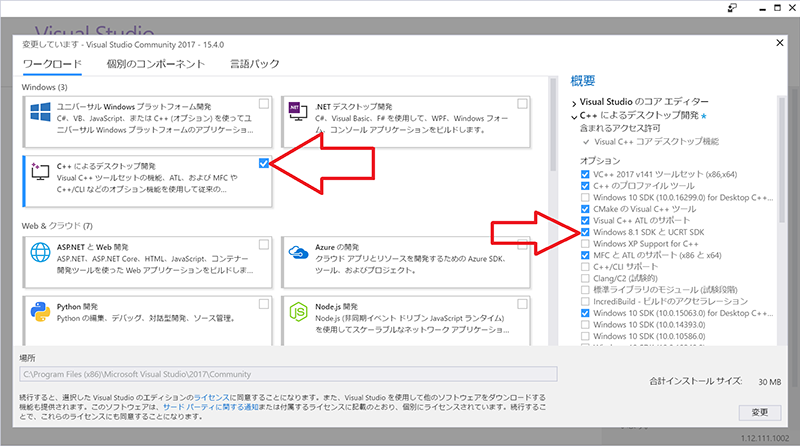Click the 合計インストール サイズ label
This screenshot has height=446, width=800.
click(x=695, y=381)
